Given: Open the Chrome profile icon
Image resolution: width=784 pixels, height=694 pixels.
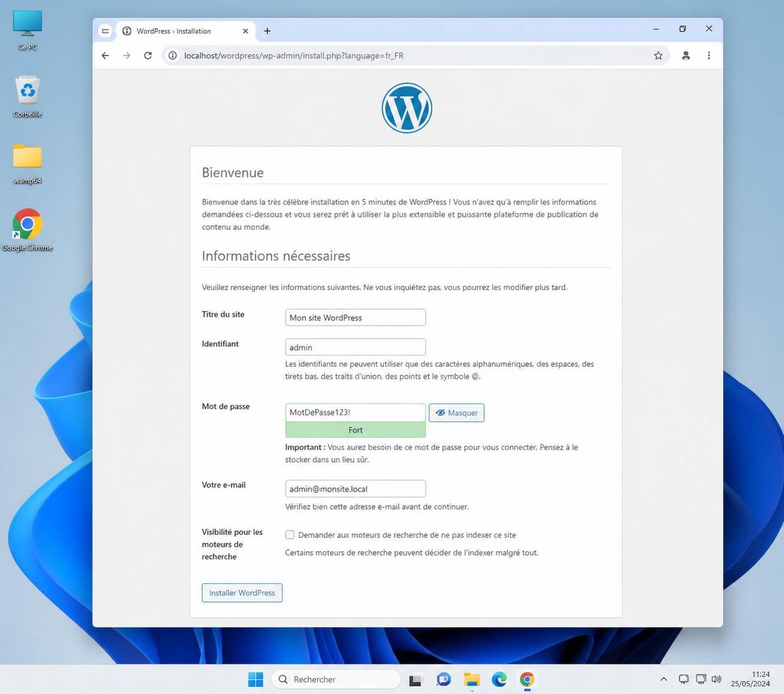Looking at the screenshot, I should 686,55.
